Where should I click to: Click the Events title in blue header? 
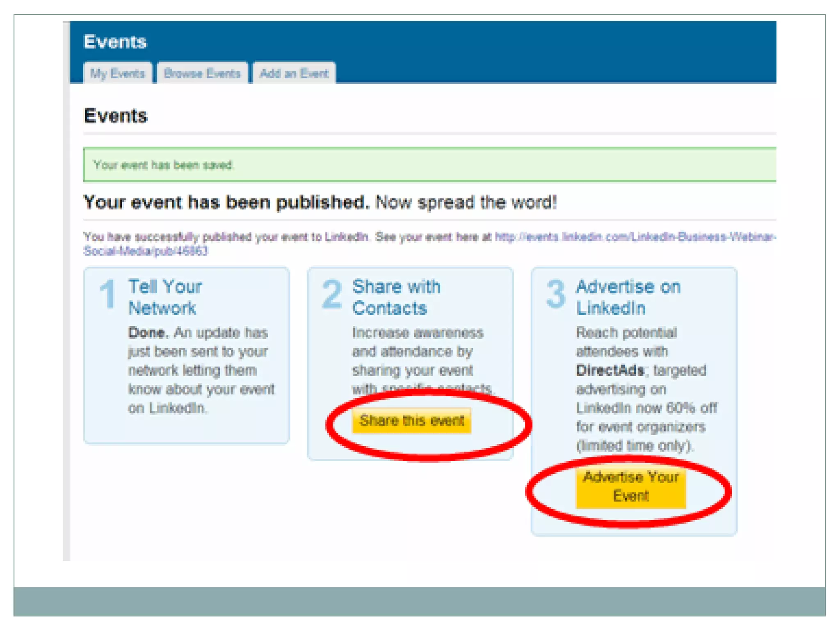coord(115,42)
